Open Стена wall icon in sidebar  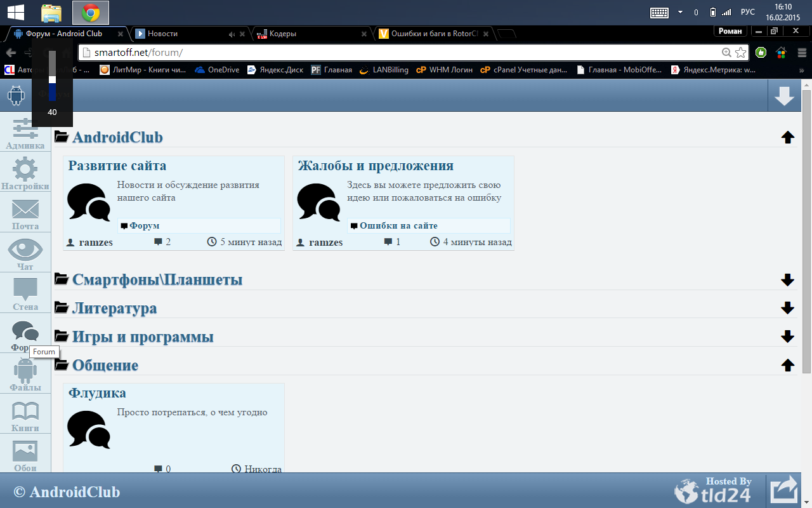click(25, 293)
